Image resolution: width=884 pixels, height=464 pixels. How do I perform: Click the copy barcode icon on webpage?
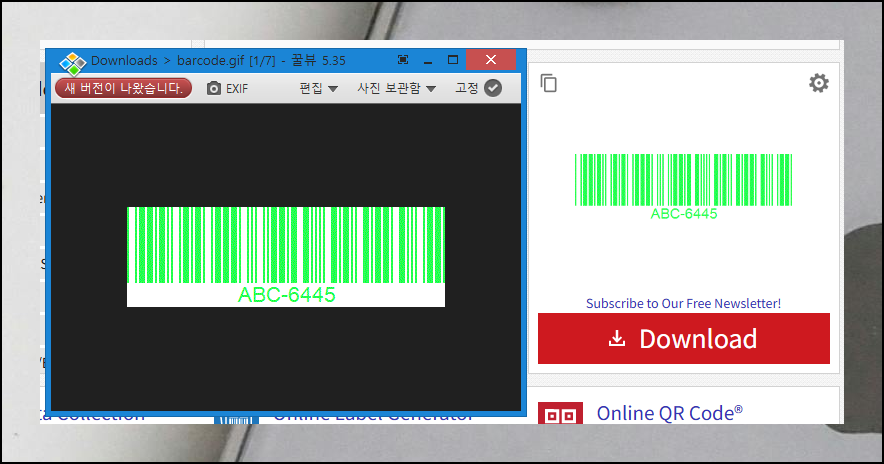(x=549, y=83)
